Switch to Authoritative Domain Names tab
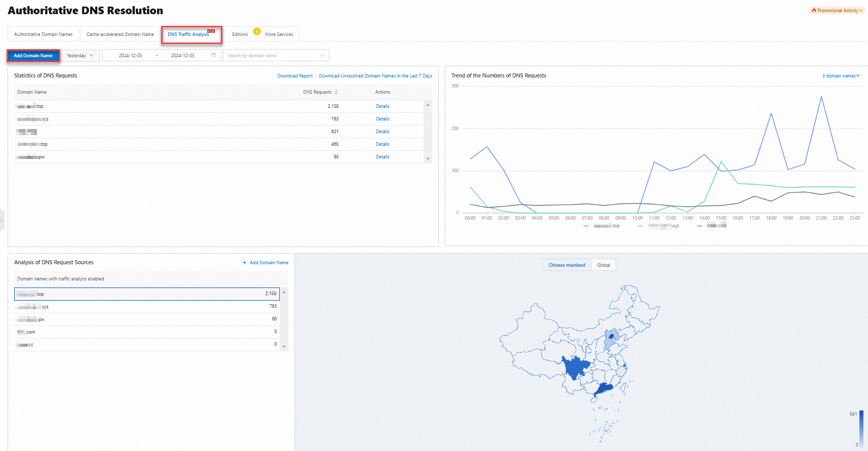 43,34
